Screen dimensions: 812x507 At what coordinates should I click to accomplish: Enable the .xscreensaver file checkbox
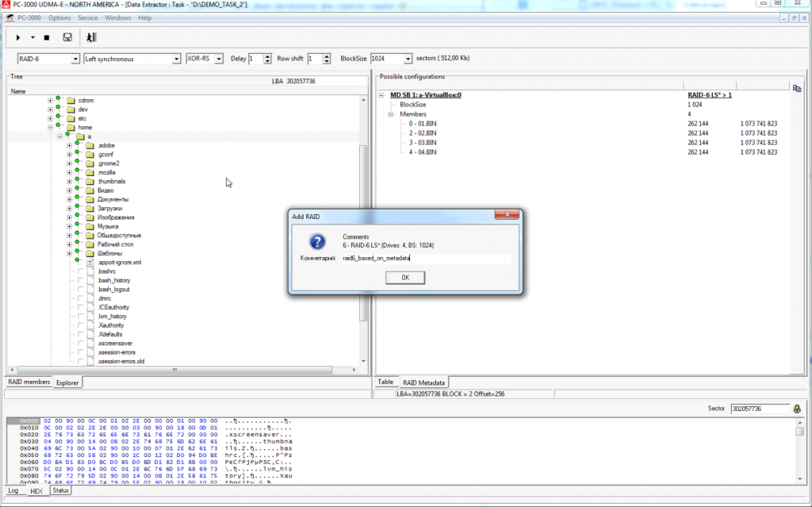coord(79,343)
